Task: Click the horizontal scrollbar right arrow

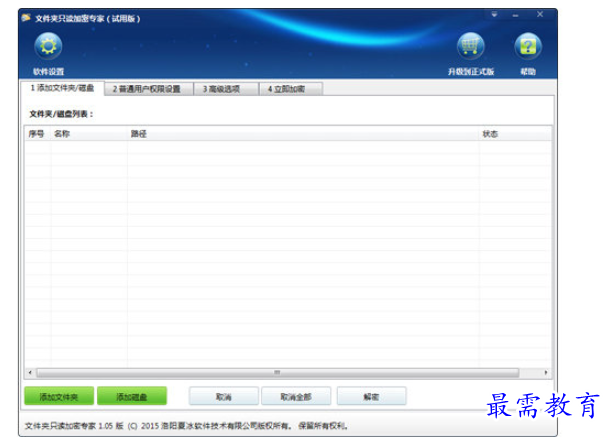Action: point(546,373)
